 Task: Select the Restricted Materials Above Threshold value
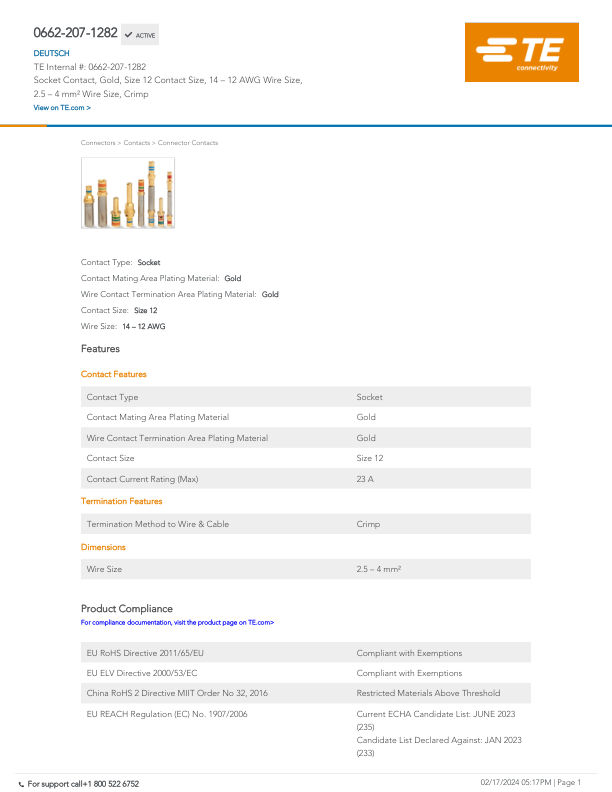pyautogui.click(x=428, y=693)
